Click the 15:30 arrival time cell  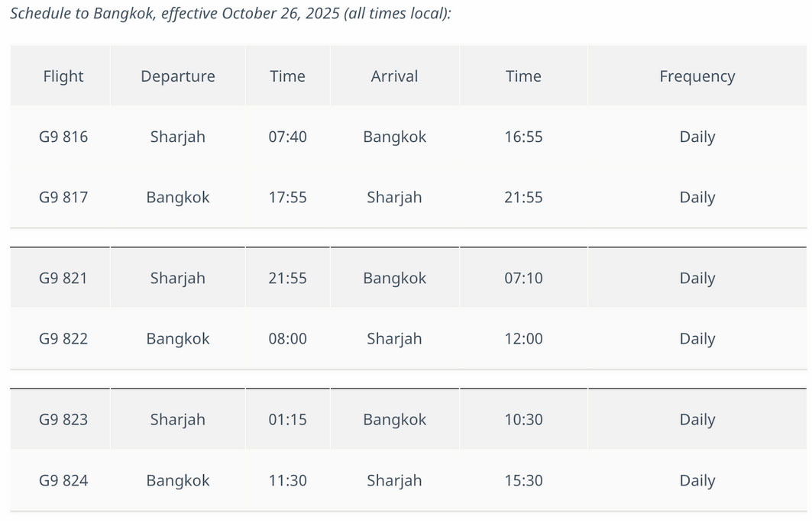(523, 480)
